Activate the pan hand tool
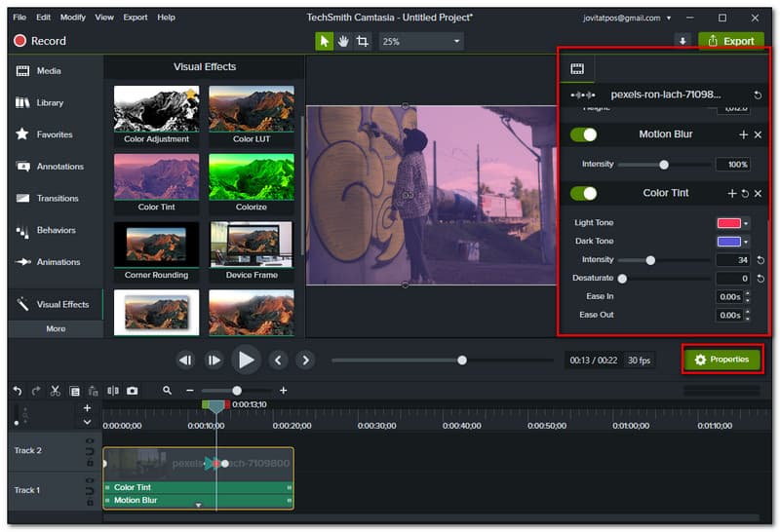The image size is (780, 532). [343, 41]
